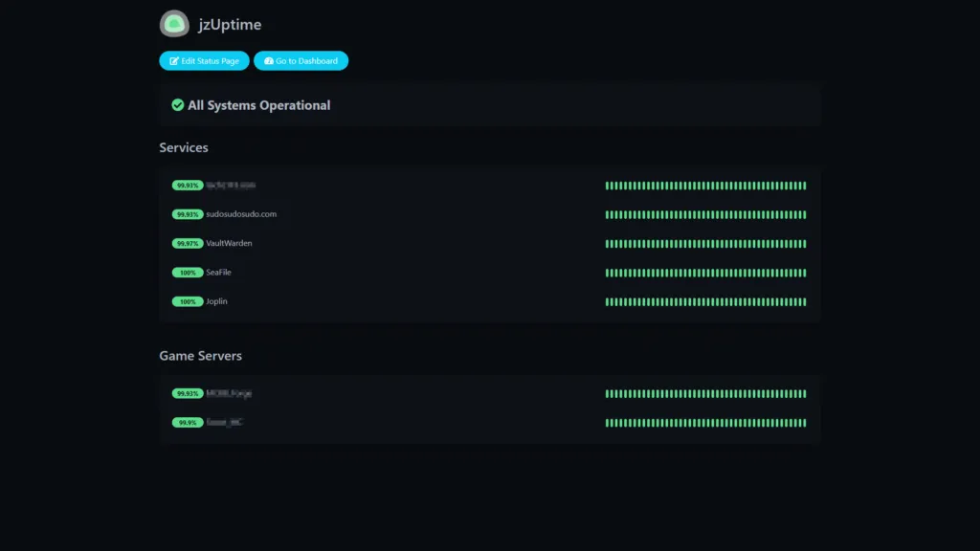Click the Game Servers group heading
Screen dimensions: 980x551
pos(200,356)
